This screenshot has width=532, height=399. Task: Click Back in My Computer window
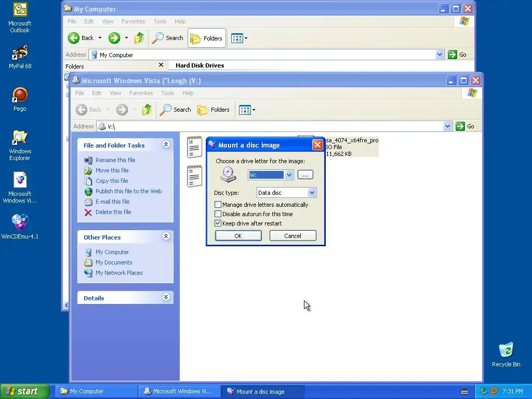81,38
